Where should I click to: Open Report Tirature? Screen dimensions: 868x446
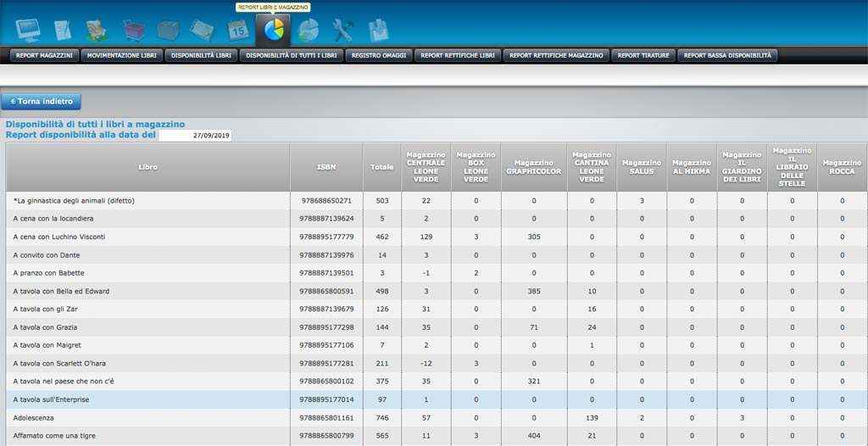(643, 55)
